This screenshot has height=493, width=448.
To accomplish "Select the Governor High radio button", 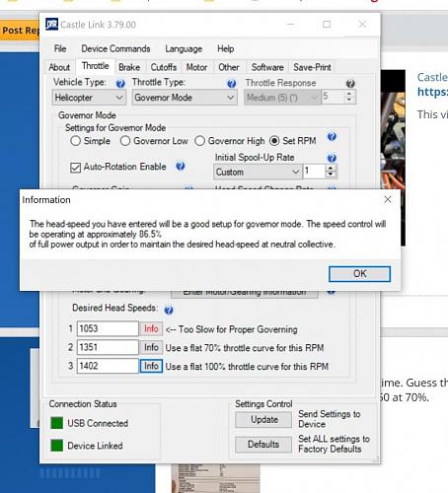I will tap(199, 141).
